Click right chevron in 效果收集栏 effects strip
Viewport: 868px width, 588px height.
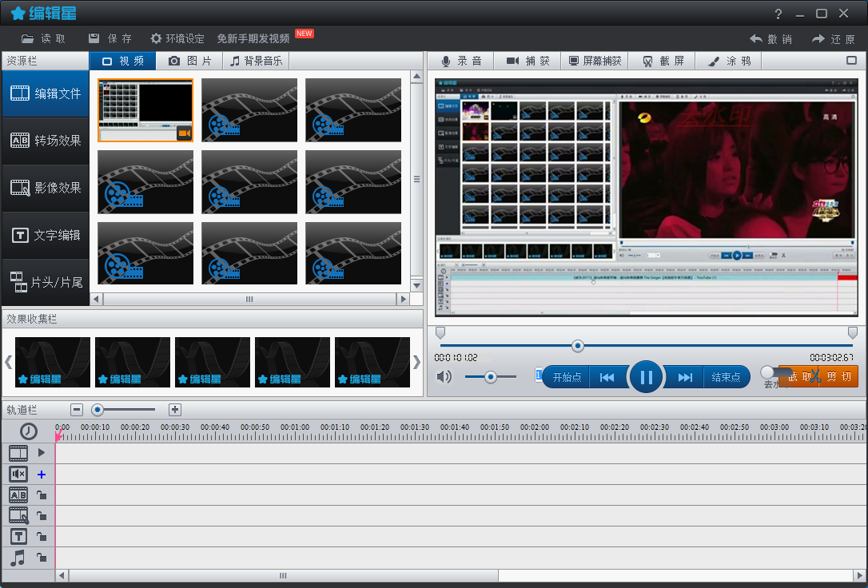(x=416, y=362)
